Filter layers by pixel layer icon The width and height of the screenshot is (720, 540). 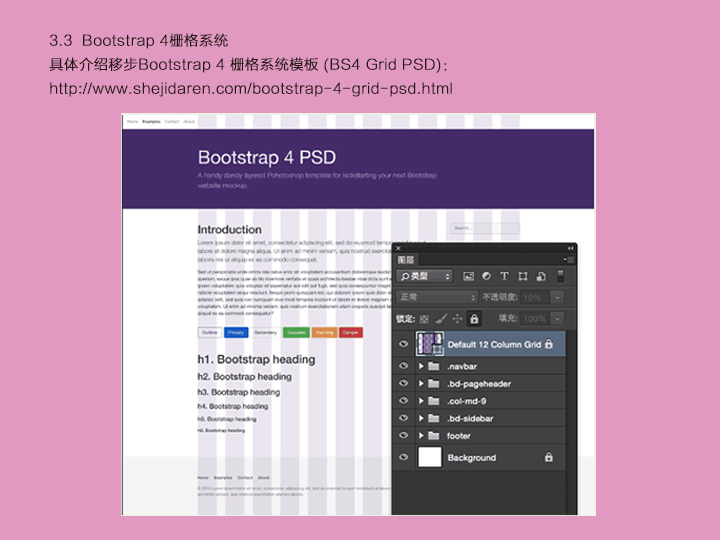468,276
